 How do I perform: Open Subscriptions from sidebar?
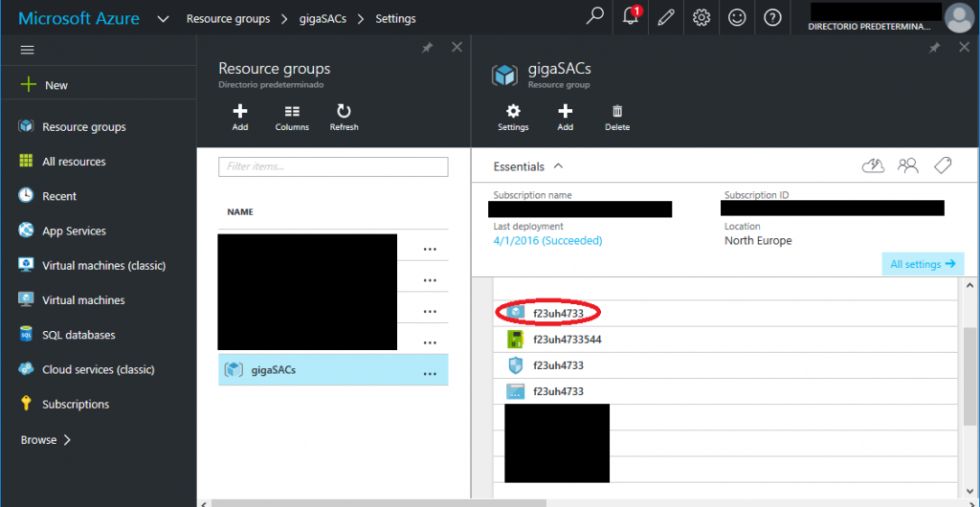click(76, 405)
